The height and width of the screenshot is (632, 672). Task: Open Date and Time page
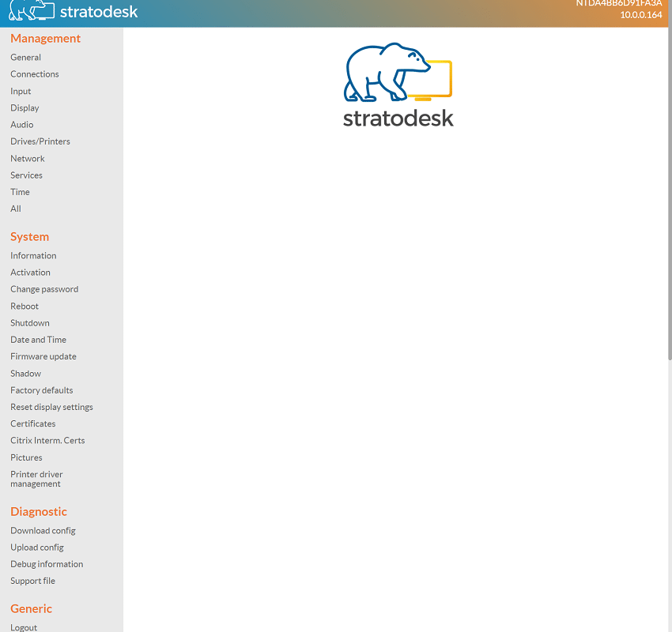pyautogui.click(x=39, y=340)
